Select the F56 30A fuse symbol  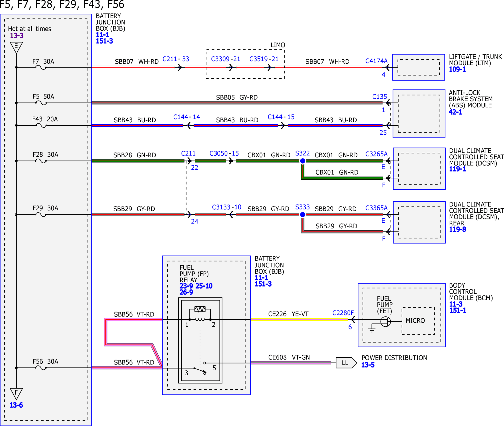pos(41,368)
